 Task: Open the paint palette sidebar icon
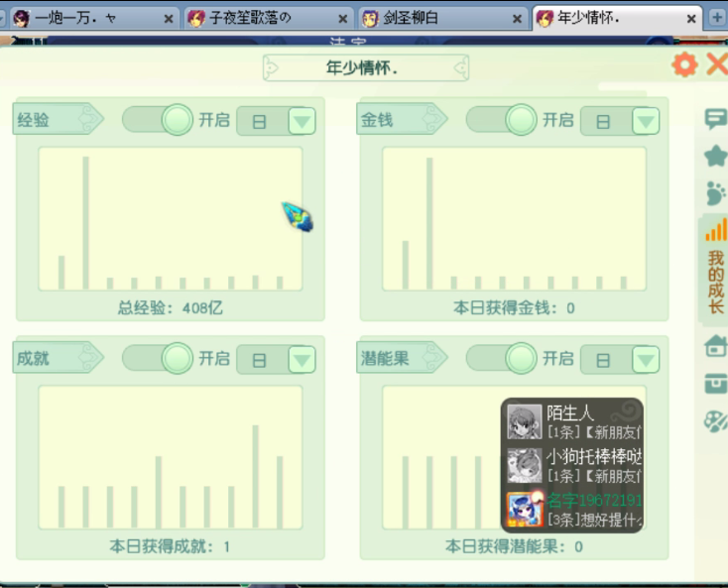[x=715, y=421]
